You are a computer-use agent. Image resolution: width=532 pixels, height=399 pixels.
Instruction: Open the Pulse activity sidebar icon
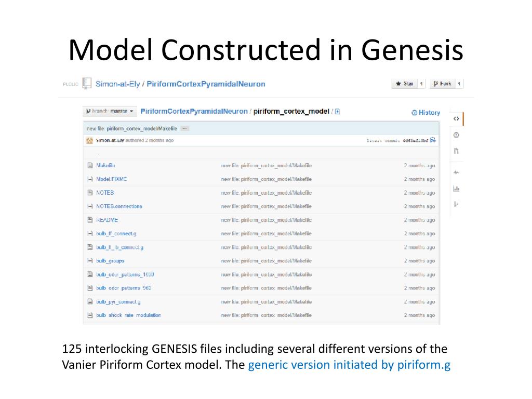456,172
